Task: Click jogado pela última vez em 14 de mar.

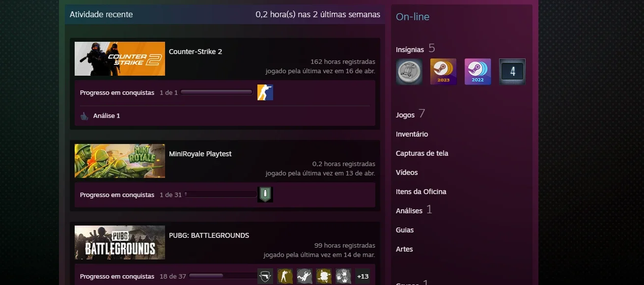Action: click(319, 255)
